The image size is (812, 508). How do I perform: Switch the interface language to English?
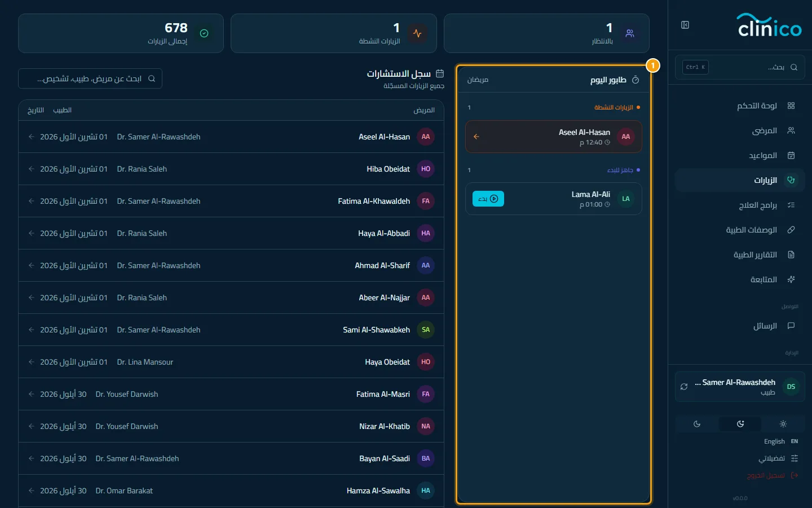(x=781, y=441)
